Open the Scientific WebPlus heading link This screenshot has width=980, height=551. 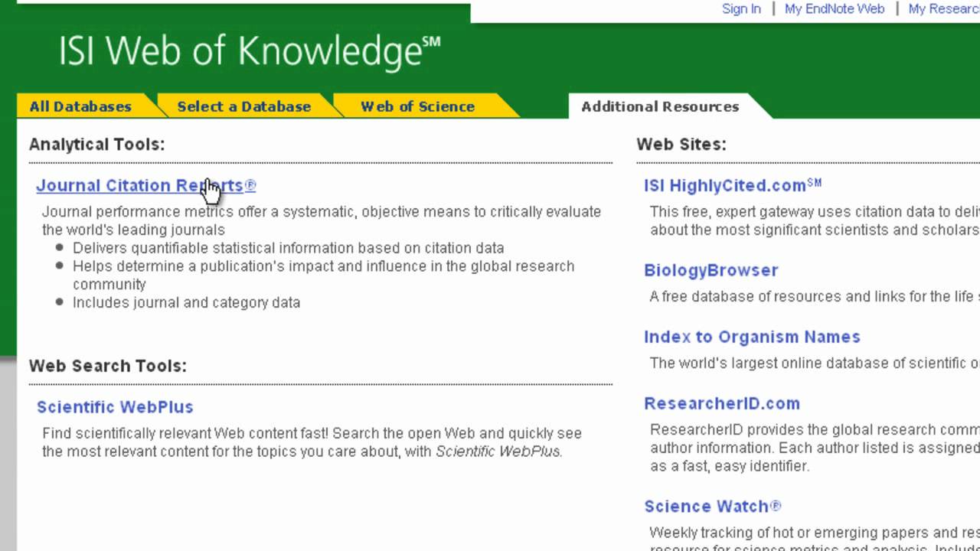(x=115, y=407)
